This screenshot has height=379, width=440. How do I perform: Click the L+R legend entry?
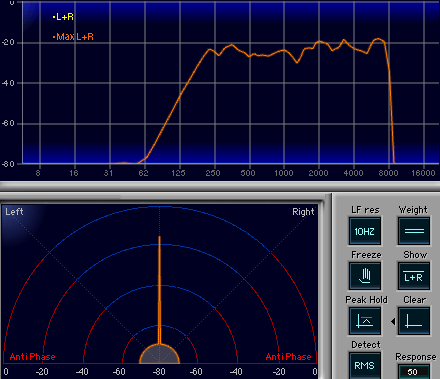pos(63,17)
